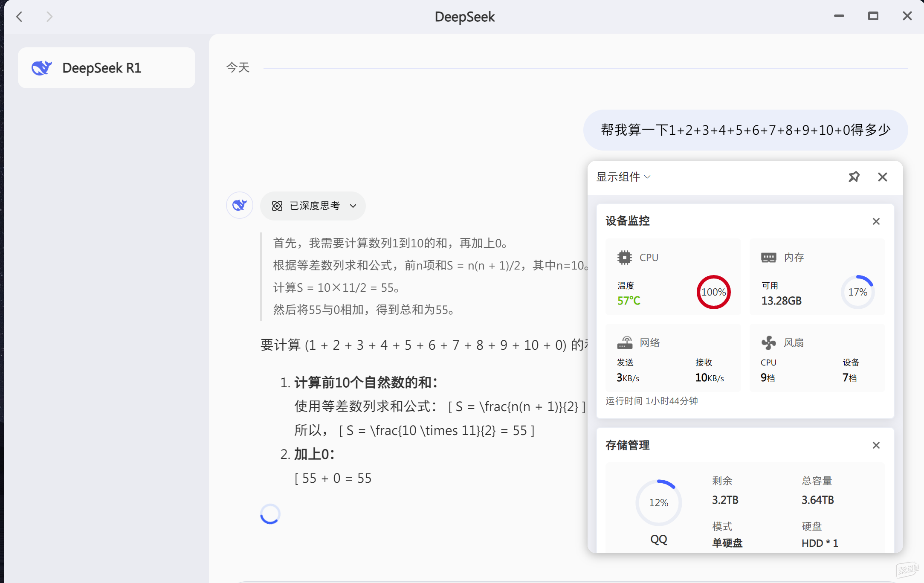The image size is (924, 583).
Task: Click the 内存 memory icon
Action: [769, 257]
